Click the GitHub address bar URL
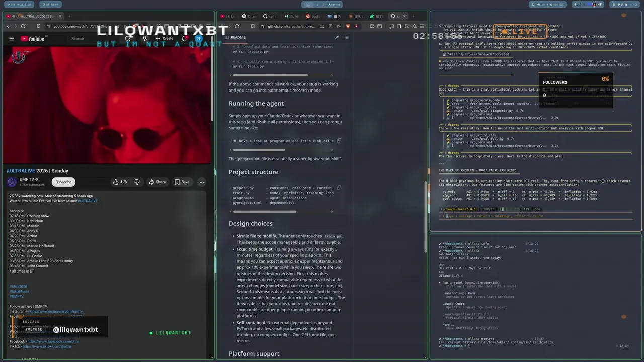The image size is (644, 362). [291, 26]
